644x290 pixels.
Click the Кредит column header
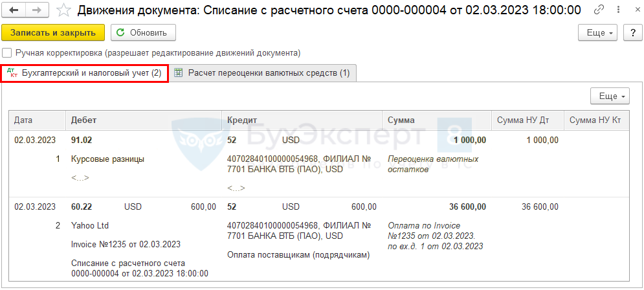click(243, 120)
